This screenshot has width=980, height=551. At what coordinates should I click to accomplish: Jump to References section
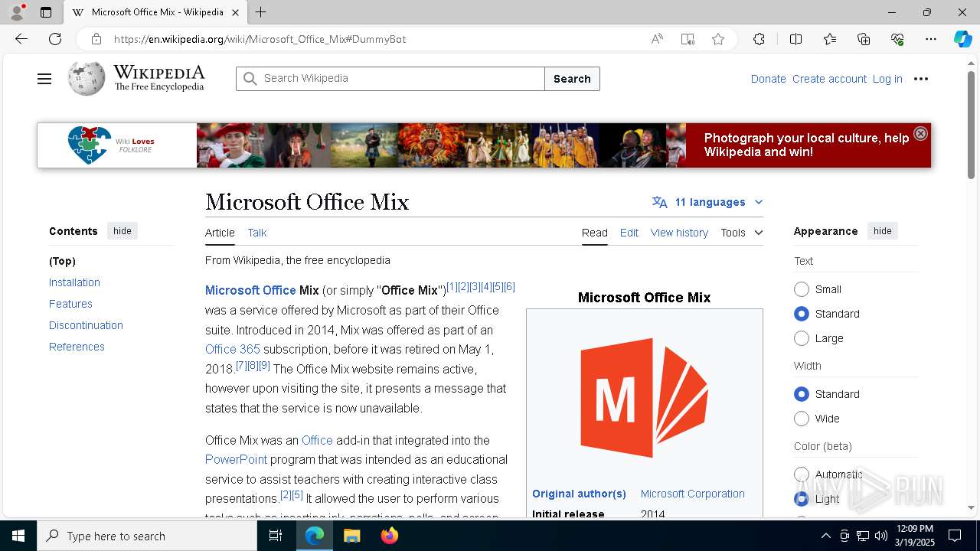77,347
